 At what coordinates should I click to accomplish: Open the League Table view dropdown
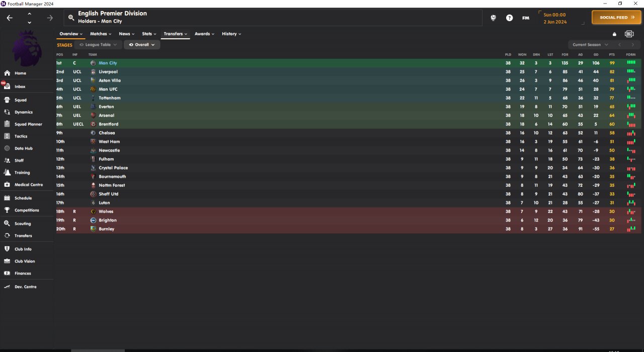coord(99,45)
